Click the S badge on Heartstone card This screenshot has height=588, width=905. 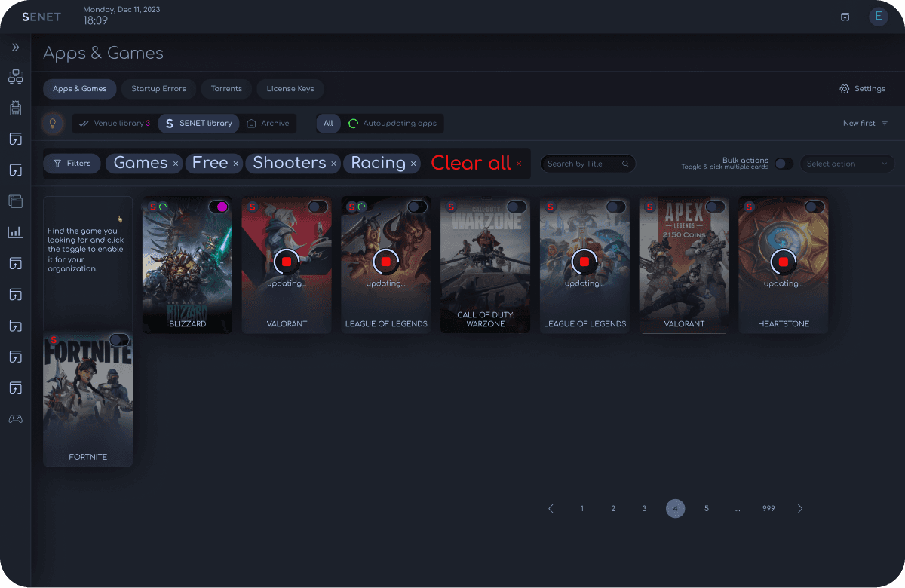tap(749, 207)
